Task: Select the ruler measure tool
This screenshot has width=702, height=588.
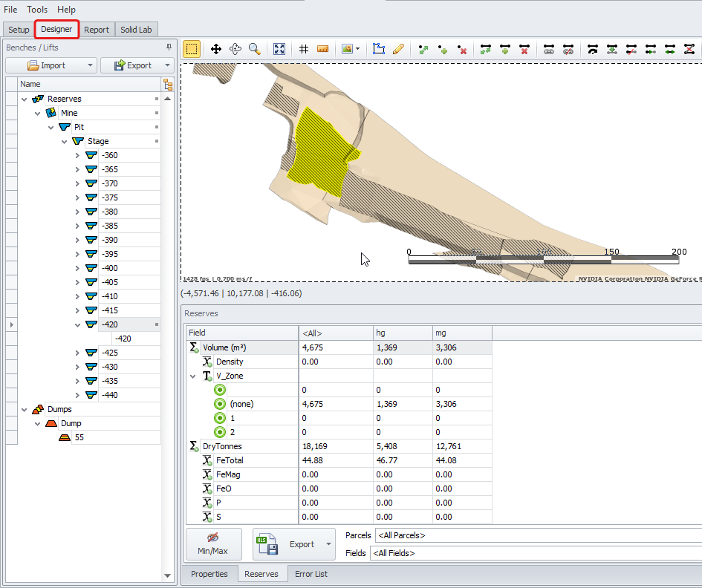Action: click(x=323, y=49)
